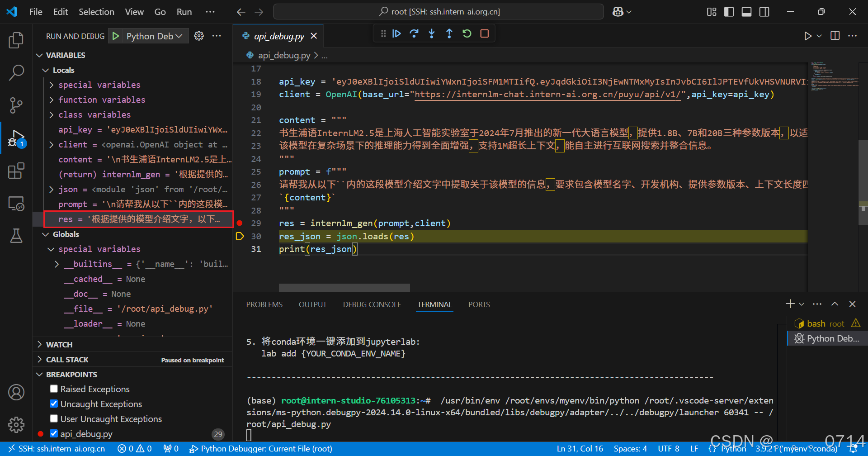Screen dimensions: 868x456
Task: Run Python file from editor title
Action: pyautogui.click(x=808, y=36)
